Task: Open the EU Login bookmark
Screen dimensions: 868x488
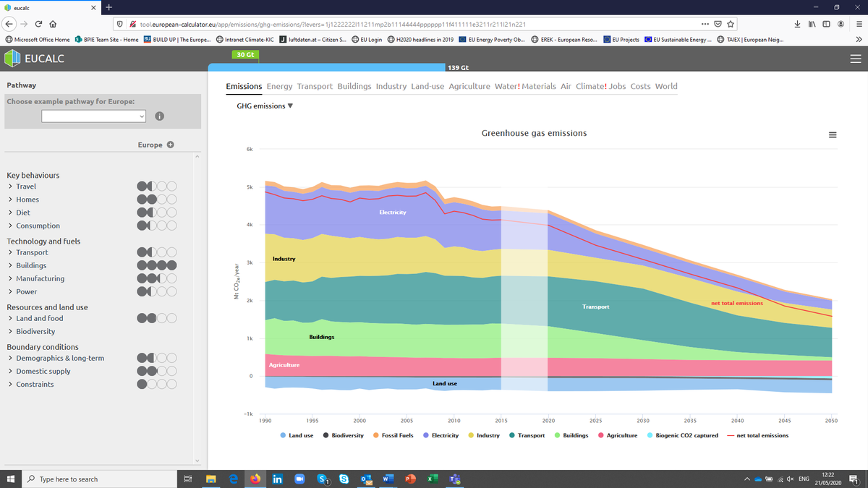Action: [367, 39]
